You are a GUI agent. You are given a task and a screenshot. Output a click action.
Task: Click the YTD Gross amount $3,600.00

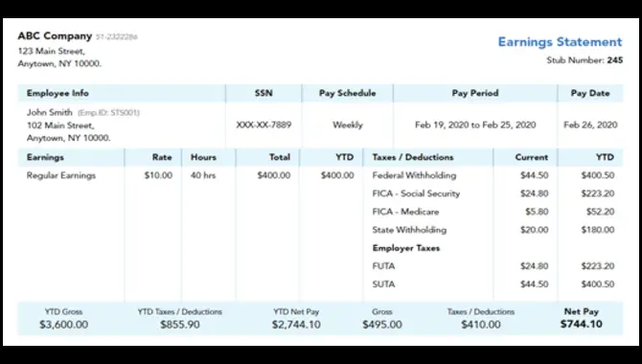[63, 325]
